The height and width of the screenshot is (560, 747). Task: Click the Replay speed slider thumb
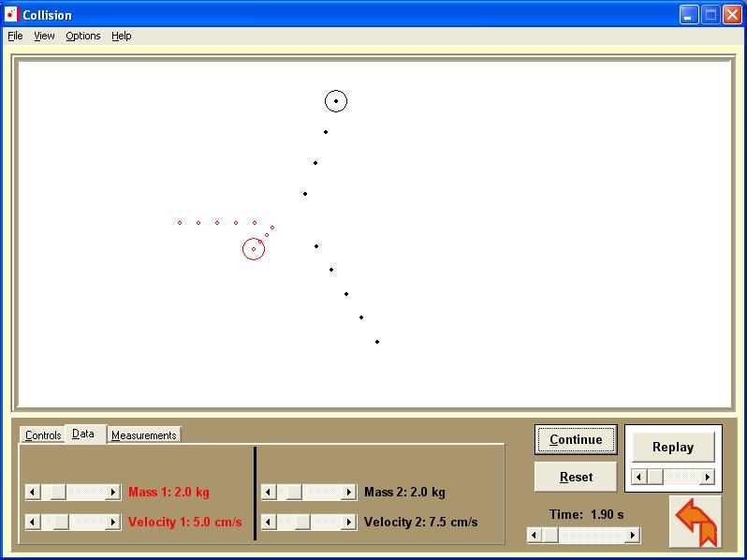pos(655,477)
